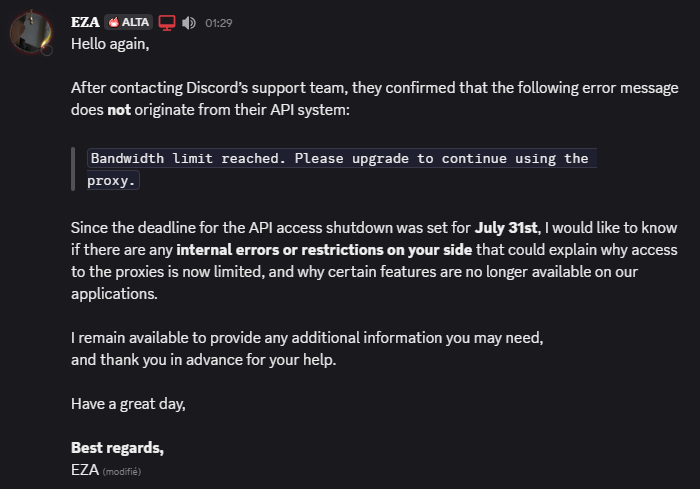Click the grey quote bar beside code block

click(x=73, y=169)
